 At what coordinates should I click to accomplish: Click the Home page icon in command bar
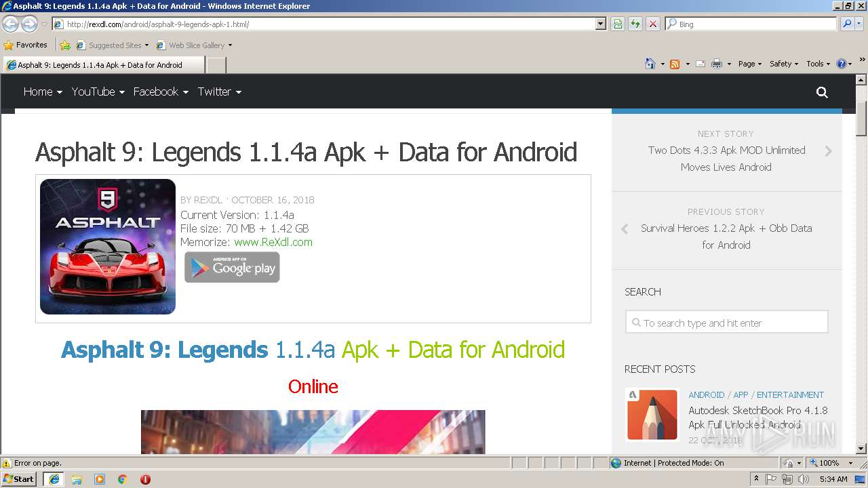650,64
